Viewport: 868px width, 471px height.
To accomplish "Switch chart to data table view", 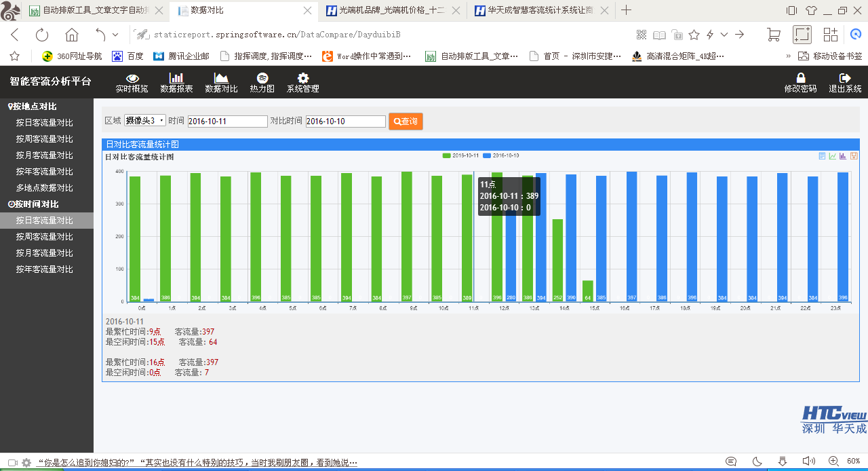I will tap(822, 155).
